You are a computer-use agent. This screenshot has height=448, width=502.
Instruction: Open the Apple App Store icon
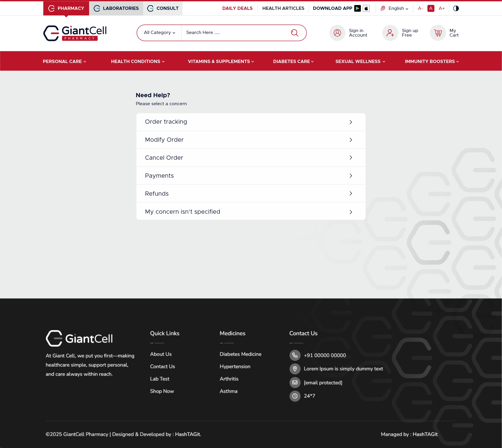point(366,8)
